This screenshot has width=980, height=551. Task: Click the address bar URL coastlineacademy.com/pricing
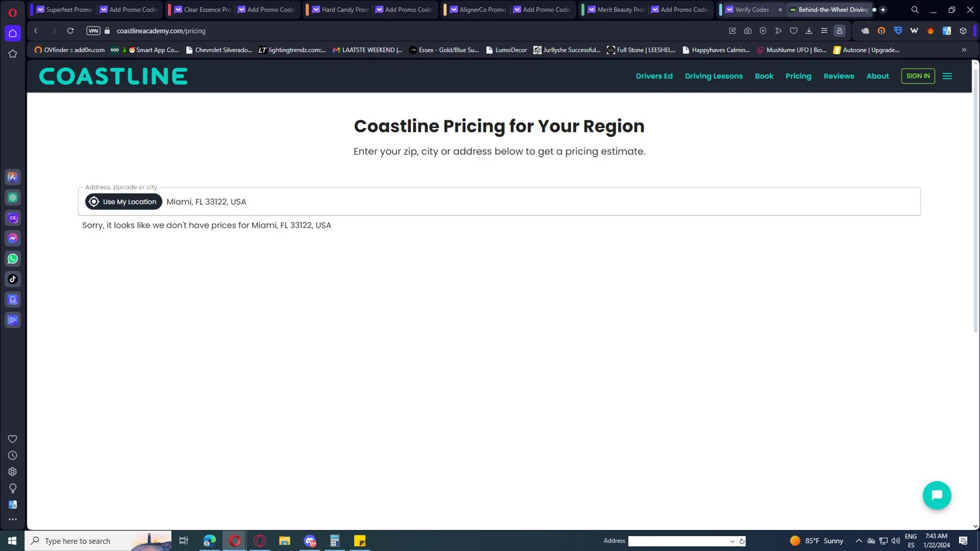pyautogui.click(x=161, y=31)
